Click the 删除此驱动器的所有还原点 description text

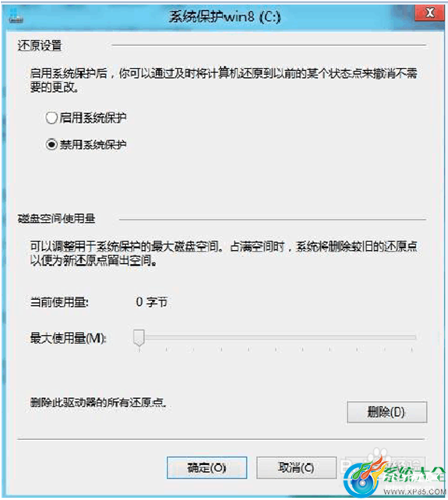click(98, 403)
